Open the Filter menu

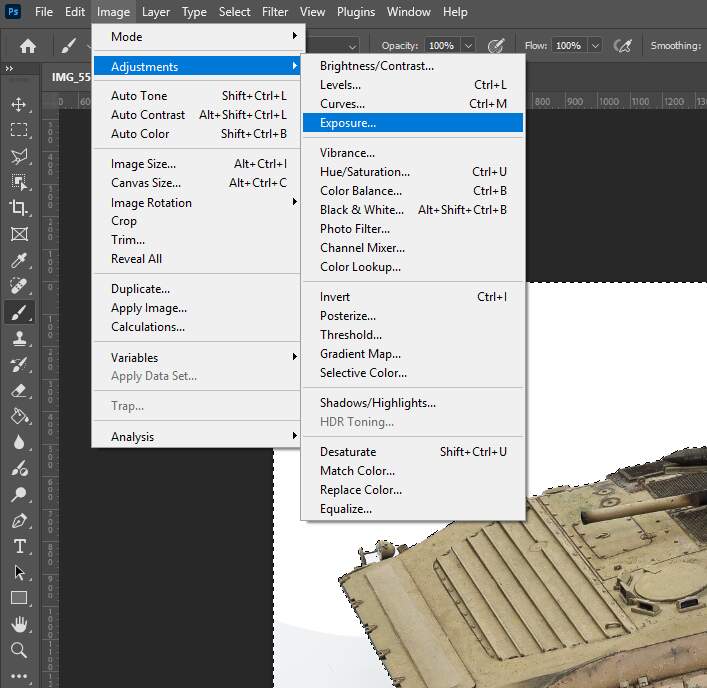275,12
